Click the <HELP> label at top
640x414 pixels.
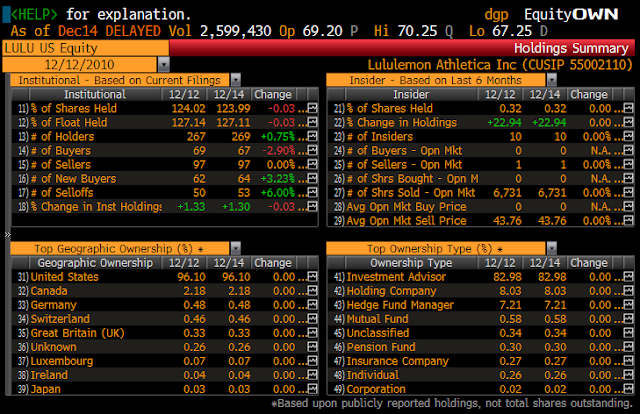(34, 14)
